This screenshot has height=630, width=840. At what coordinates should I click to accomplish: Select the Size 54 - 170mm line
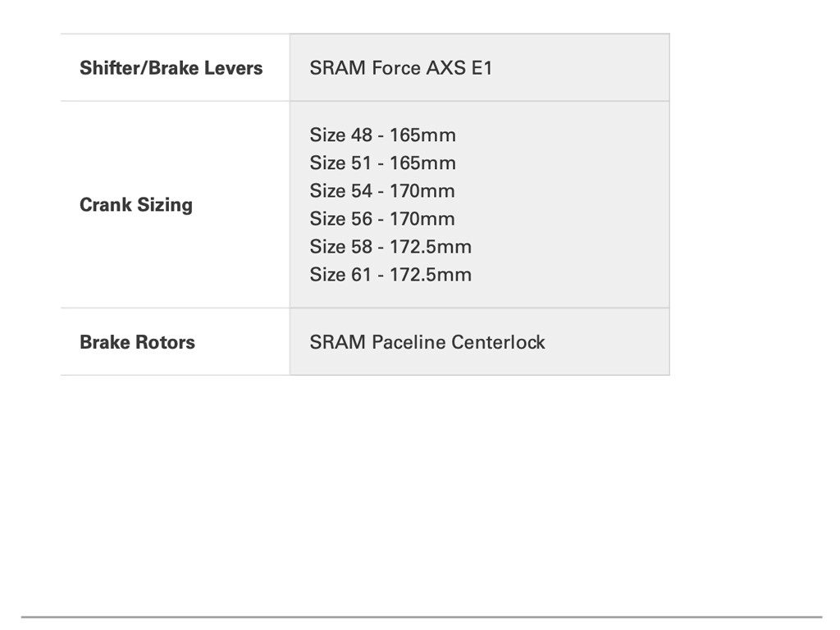click(x=381, y=191)
